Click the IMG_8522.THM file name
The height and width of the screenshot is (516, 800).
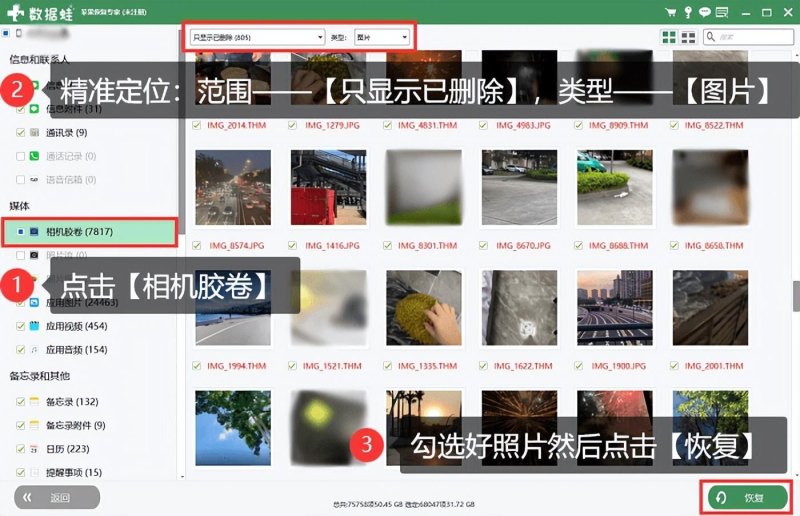(714, 125)
